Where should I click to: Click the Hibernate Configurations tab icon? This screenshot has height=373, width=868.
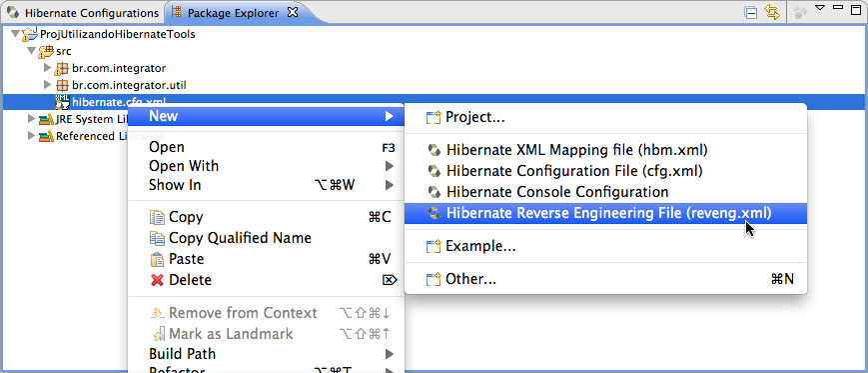(13, 12)
